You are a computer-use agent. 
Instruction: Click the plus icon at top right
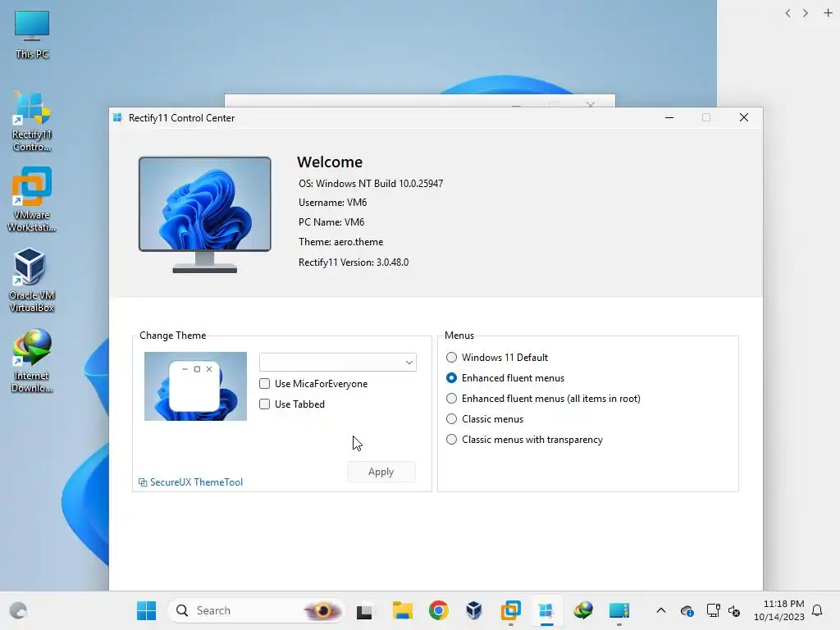(x=828, y=13)
